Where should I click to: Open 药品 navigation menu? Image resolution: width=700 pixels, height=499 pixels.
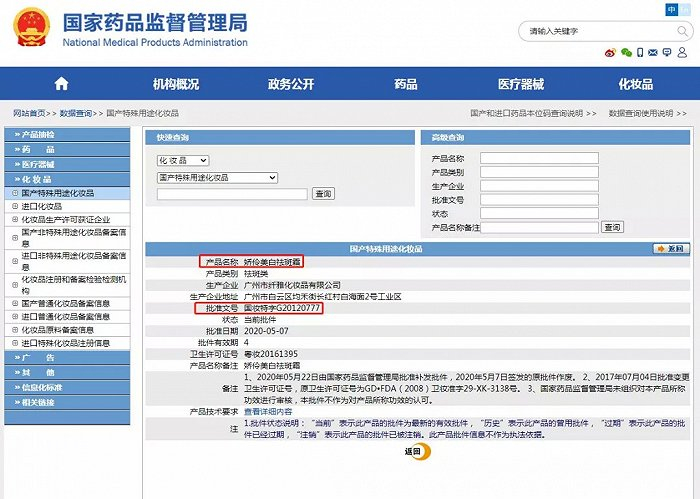click(x=406, y=84)
